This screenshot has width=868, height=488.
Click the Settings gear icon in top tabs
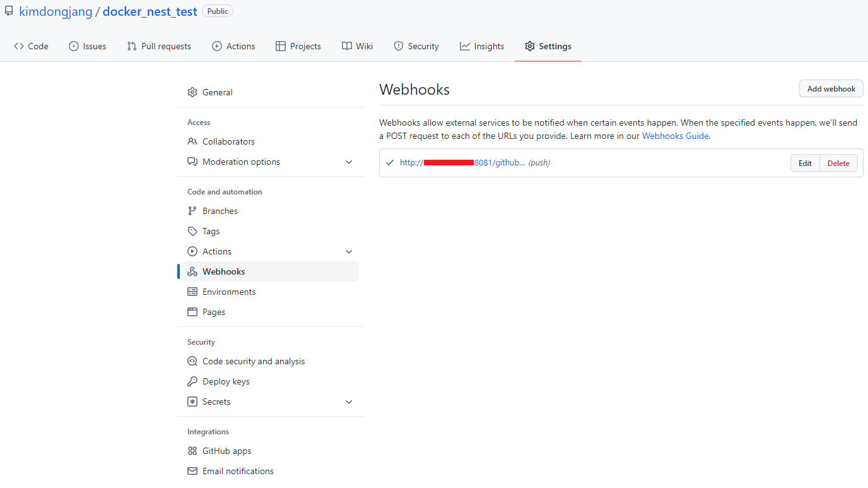530,46
